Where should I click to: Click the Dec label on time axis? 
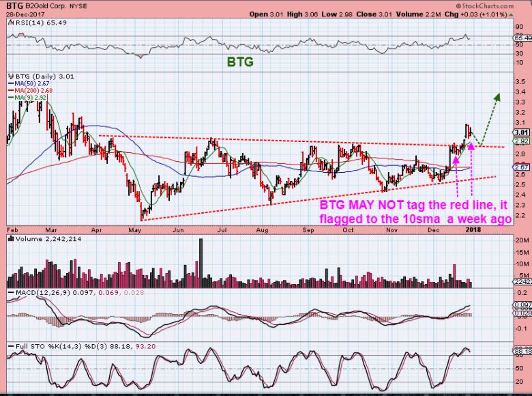(x=433, y=230)
